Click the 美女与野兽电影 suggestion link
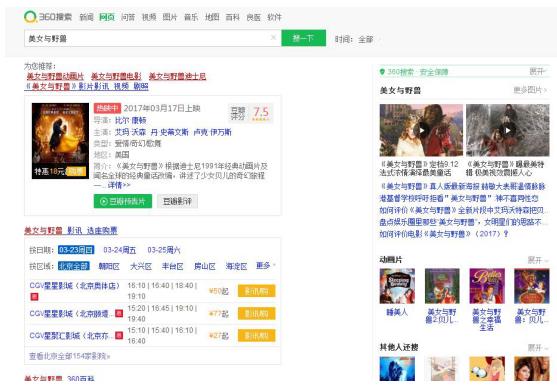Screen dimensions: 557x392 coord(116,76)
